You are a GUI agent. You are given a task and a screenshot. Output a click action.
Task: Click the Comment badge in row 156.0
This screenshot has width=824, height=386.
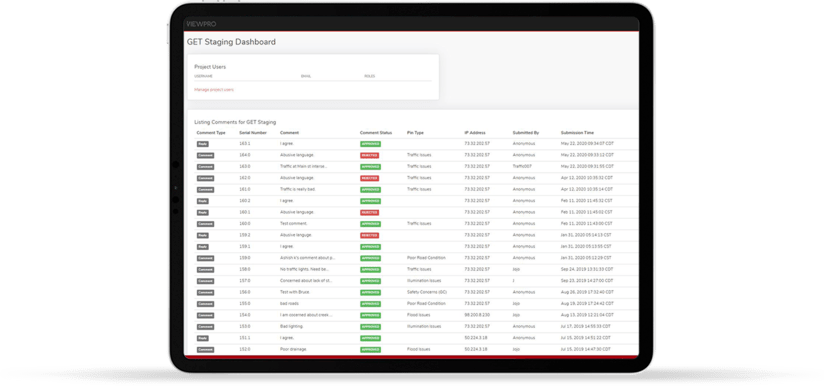(x=205, y=292)
